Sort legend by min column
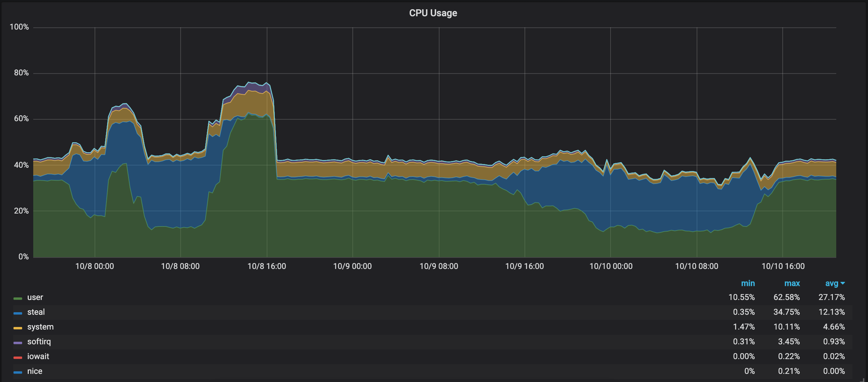The image size is (868, 382). tap(748, 283)
